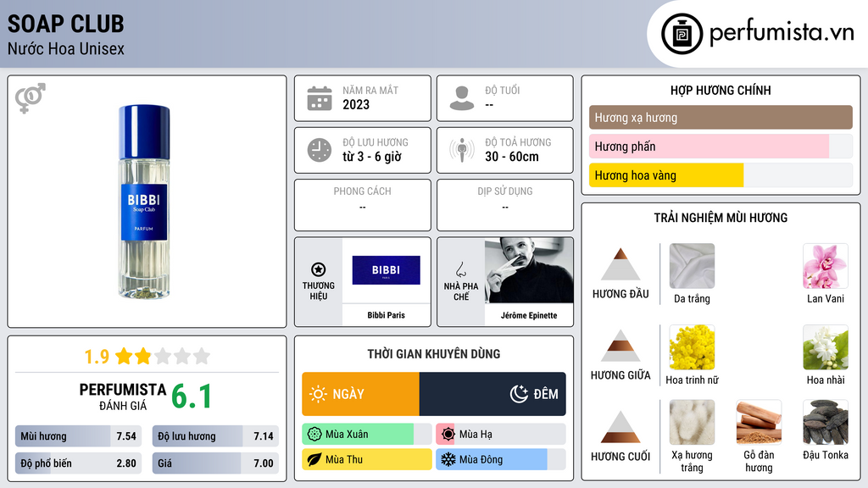Click the Nước Hoa Unisex subtitle
The image size is (868, 488).
(66, 48)
